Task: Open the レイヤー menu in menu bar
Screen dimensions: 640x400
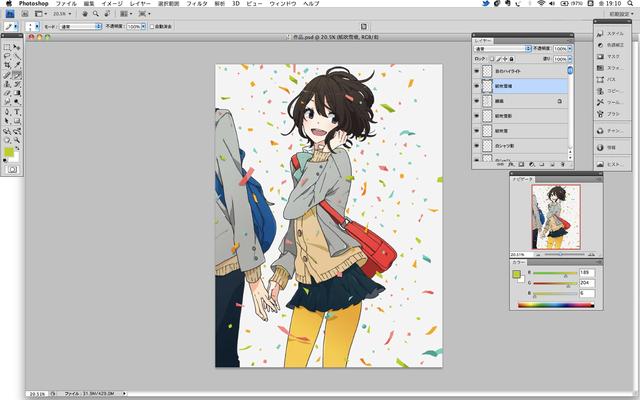Action: click(140, 4)
